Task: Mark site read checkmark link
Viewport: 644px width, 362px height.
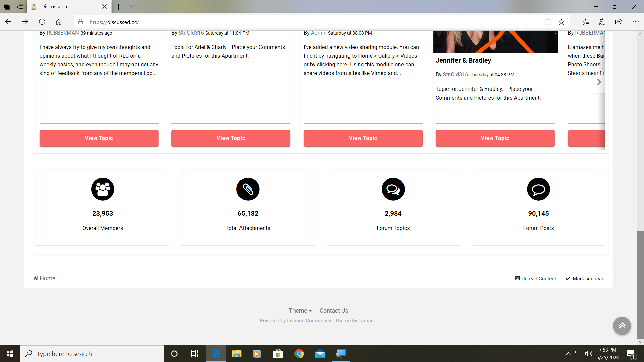Action: (585, 279)
